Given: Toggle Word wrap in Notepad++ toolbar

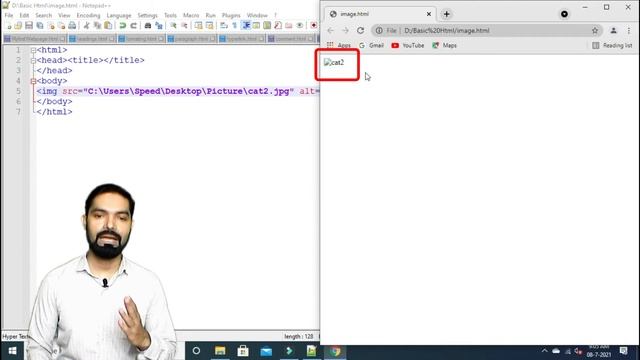Looking at the screenshot, I should 224,25.
